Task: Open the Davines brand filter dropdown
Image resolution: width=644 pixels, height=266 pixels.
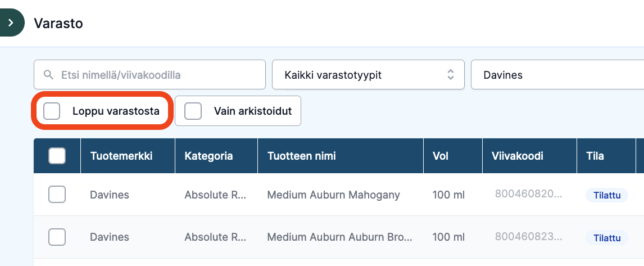Action: click(557, 74)
